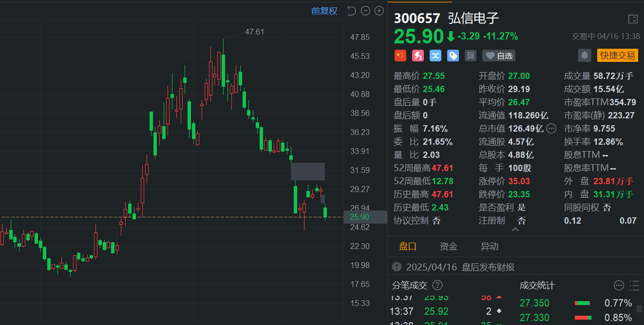Click the 最低价 25.46 value
644x325 pixels.
click(435, 89)
